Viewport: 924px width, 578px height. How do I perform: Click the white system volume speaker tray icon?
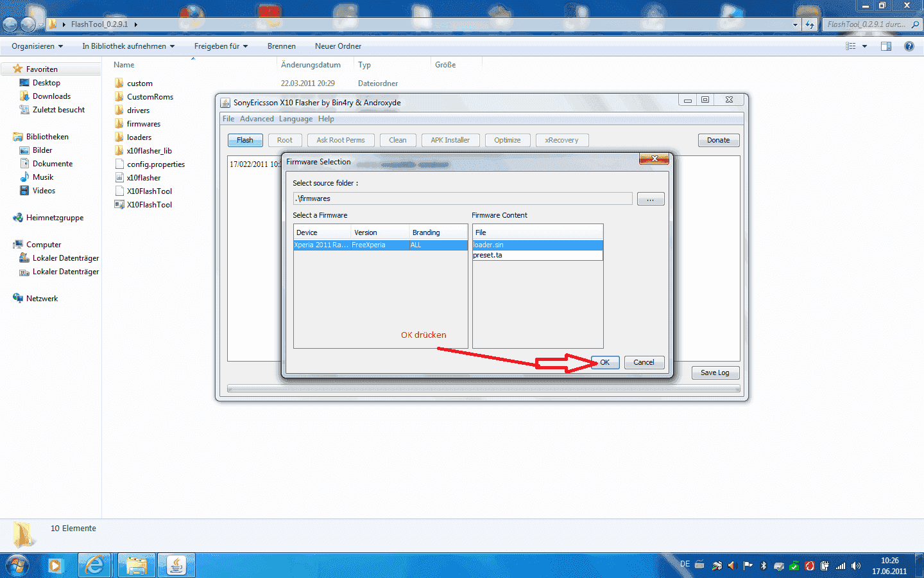click(856, 566)
